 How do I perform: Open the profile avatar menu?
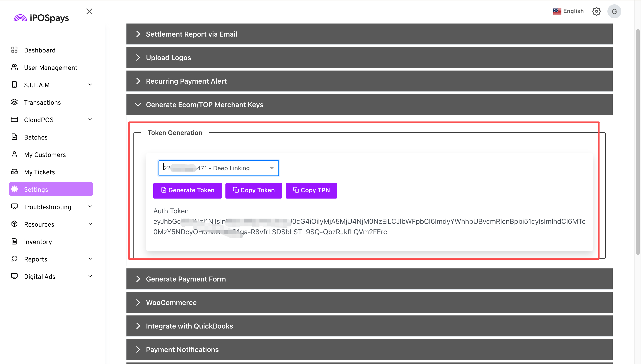click(614, 11)
